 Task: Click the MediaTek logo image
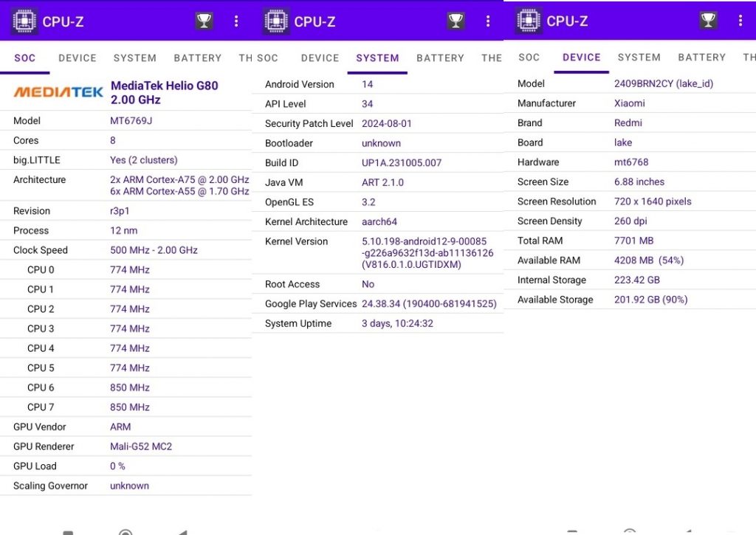pos(58,92)
